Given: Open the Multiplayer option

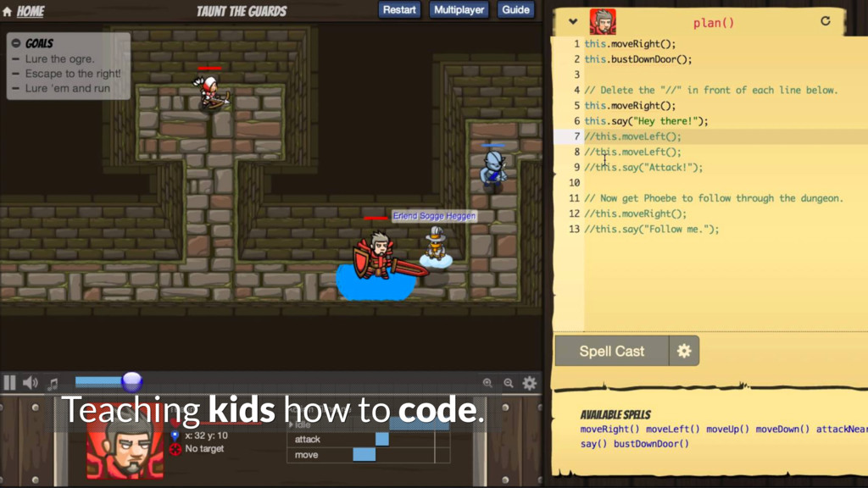Looking at the screenshot, I should click(459, 10).
